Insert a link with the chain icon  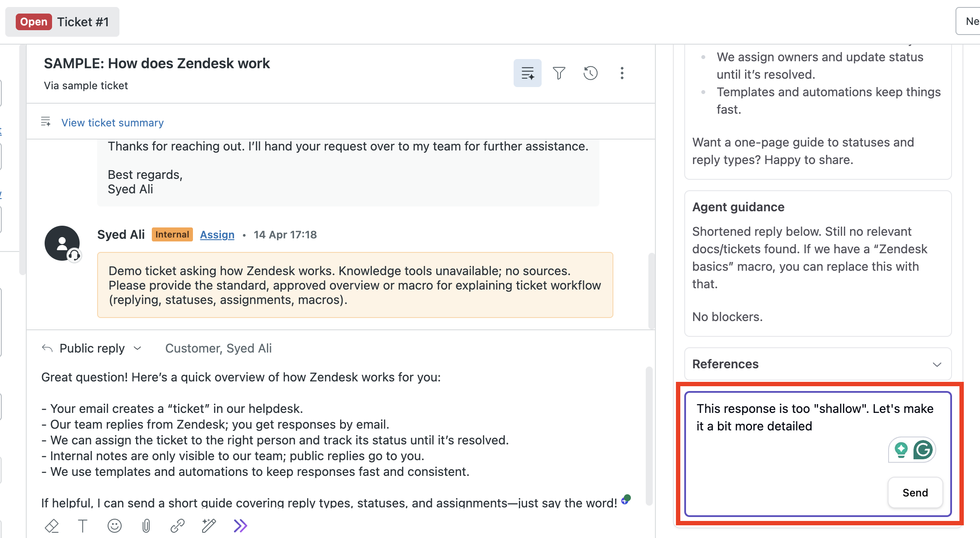[x=177, y=525]
